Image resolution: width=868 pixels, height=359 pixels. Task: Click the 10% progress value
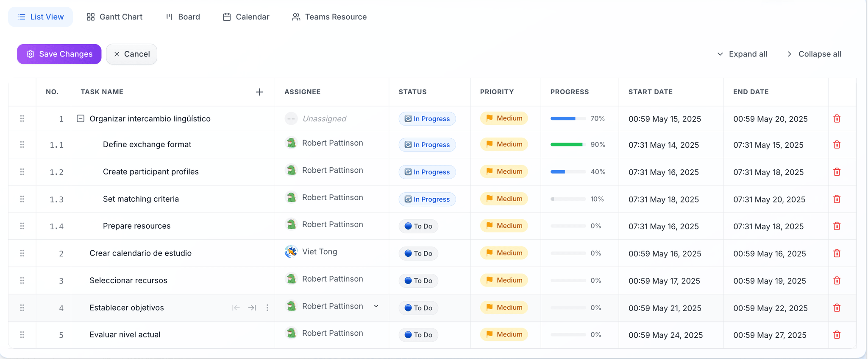coord(597,199)
